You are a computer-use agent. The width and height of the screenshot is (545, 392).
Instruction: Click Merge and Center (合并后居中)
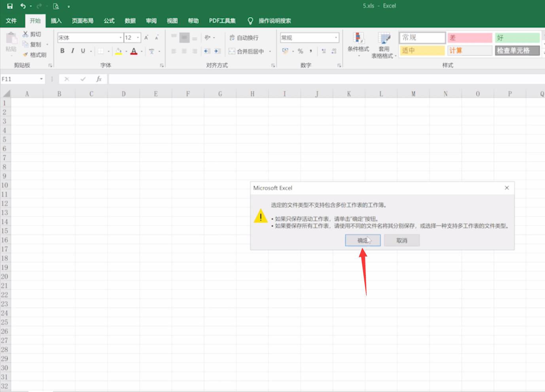[x=246, y=51]
